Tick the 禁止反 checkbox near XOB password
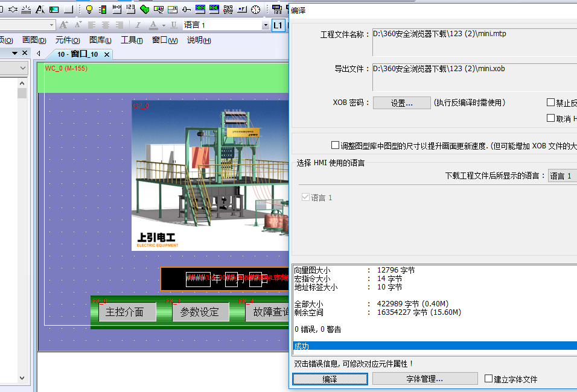Viewport: 577px width, 392px height. 550,103
